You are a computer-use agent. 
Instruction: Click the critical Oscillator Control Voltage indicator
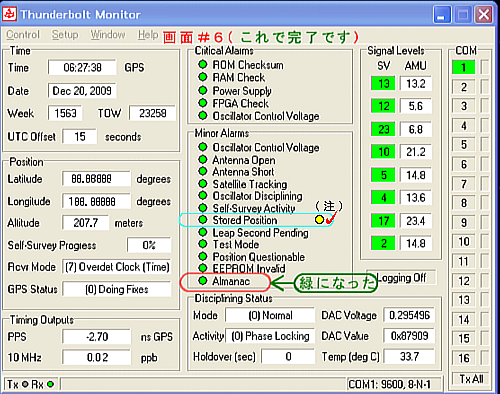[x=203, y=116]
